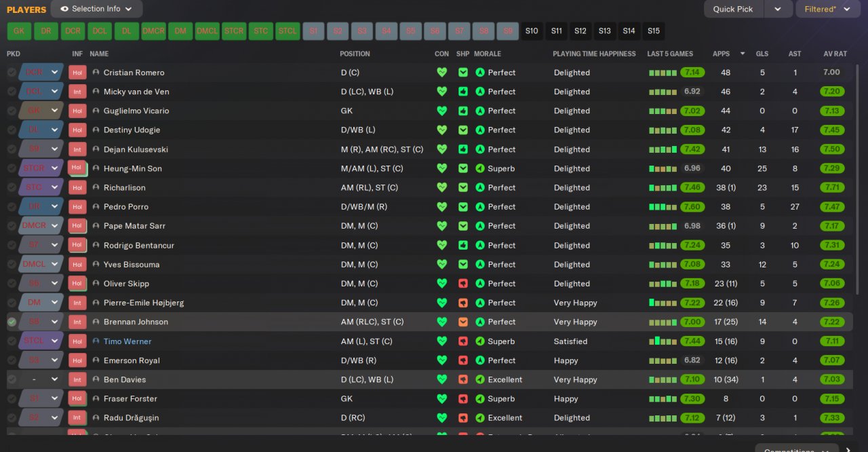
Task: Click Timo Werner's morale icon
Action: (x=480, y=341)
